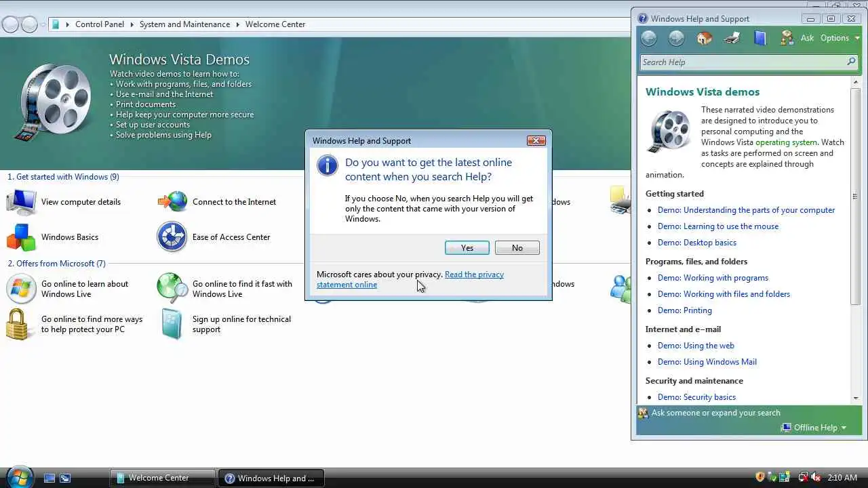Click Yes in the Help dialog
Viewport: 868px width, 488px height.
467,248
